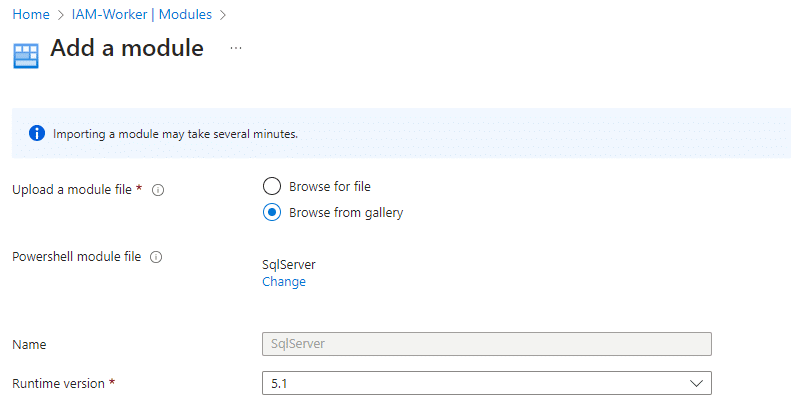Click the Upload a module file label

coord(72,190)
